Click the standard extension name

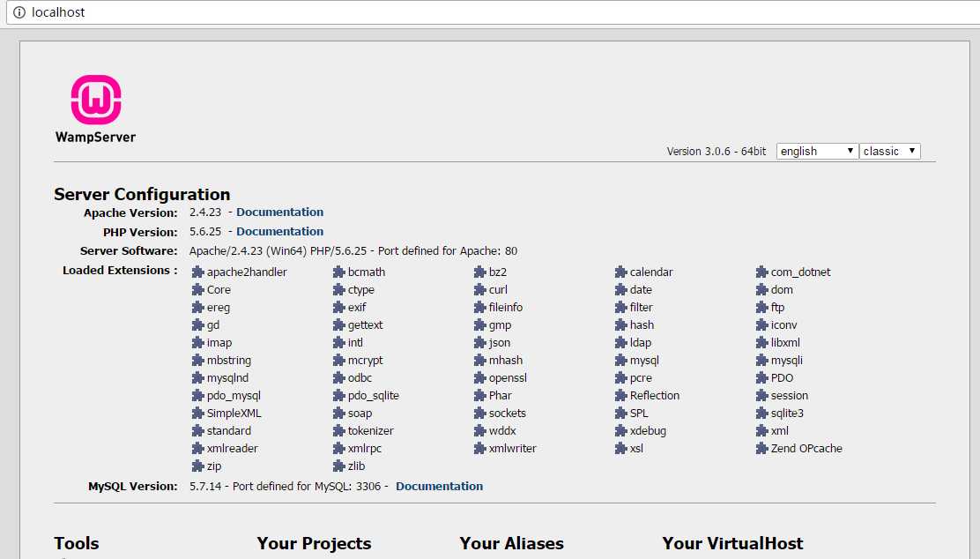point(229,431)
